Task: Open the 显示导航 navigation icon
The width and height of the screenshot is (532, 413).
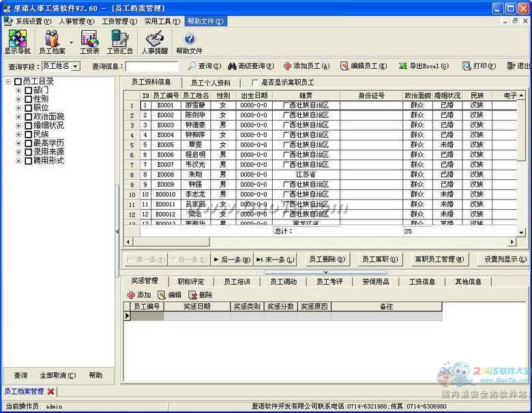Action: click(17, 42)
